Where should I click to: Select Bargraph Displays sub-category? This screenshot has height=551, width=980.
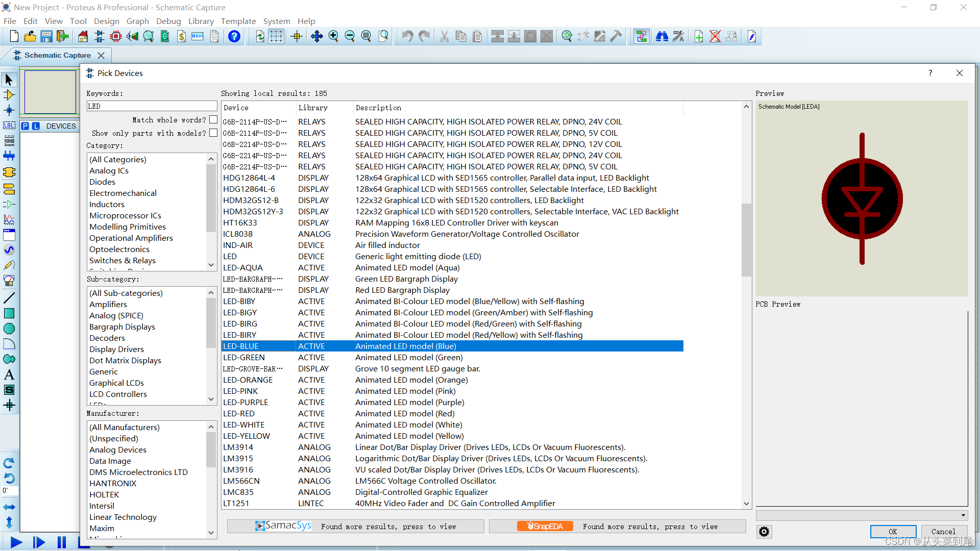[122, 327]
